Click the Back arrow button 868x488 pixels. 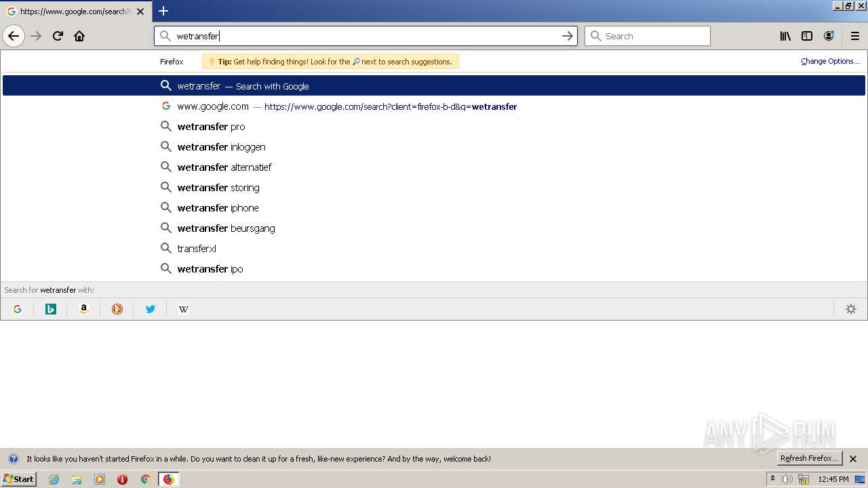click(x=14, y=36)
